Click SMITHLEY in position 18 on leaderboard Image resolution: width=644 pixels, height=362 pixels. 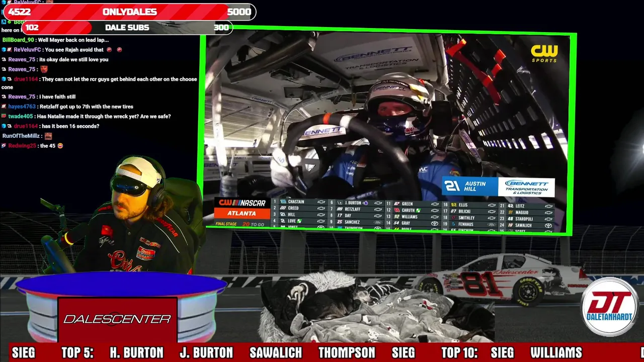tap(466, 218)
